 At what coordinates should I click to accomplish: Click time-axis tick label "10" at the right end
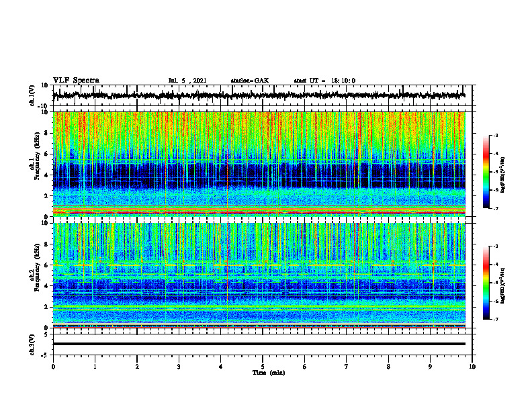[x=472, y=367]
